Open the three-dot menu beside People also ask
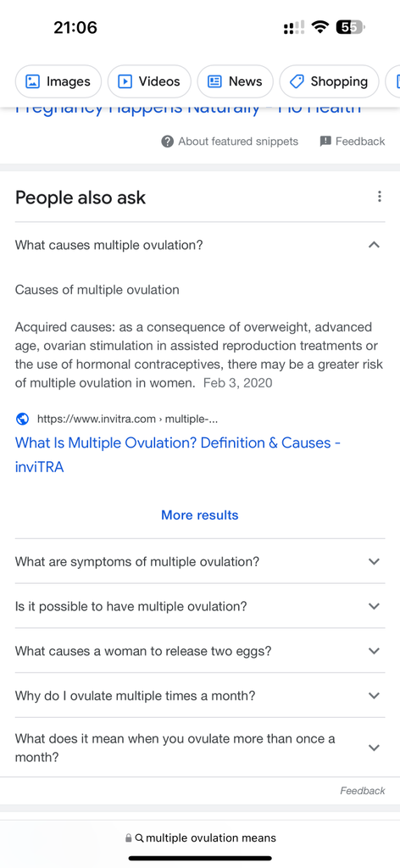Screen dimensions: 400x868 tap(379, 197)
